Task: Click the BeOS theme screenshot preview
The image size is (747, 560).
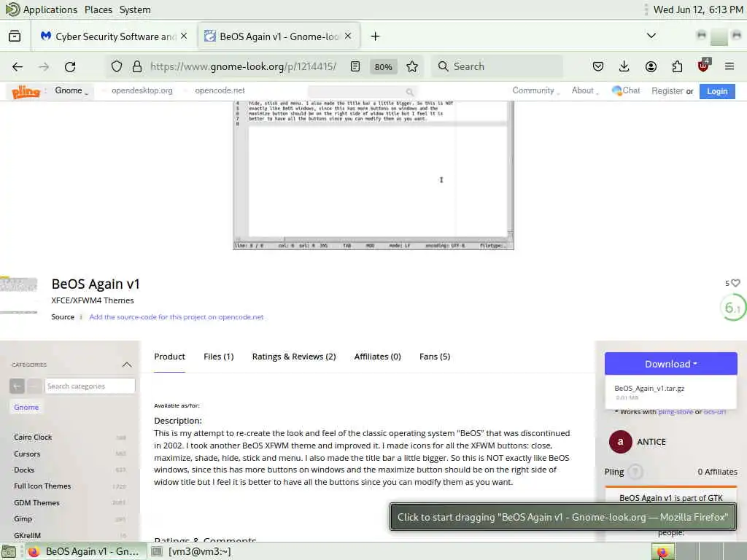Action: coord(373,175)
